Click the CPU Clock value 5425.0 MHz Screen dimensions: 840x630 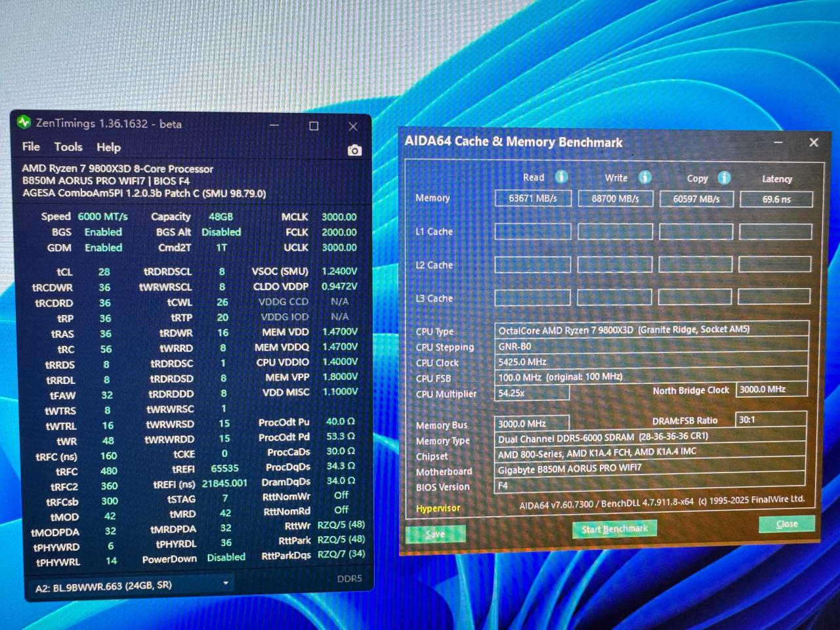click(522, 362)
